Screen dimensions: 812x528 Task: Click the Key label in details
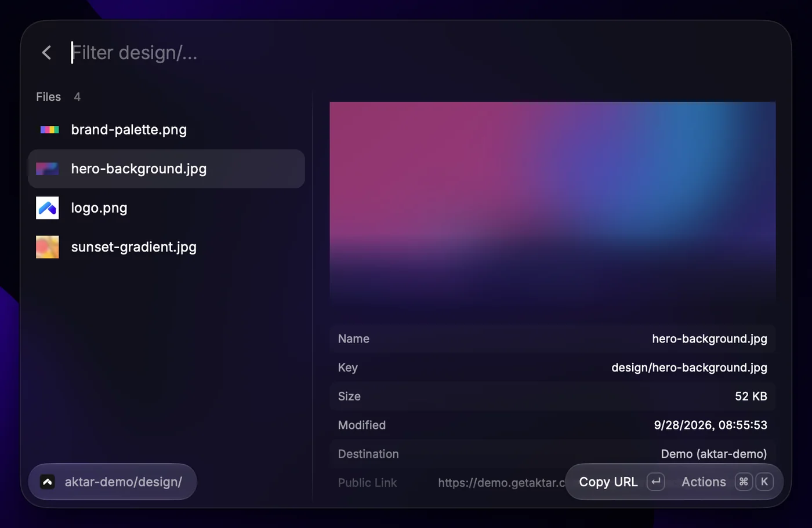348,367
